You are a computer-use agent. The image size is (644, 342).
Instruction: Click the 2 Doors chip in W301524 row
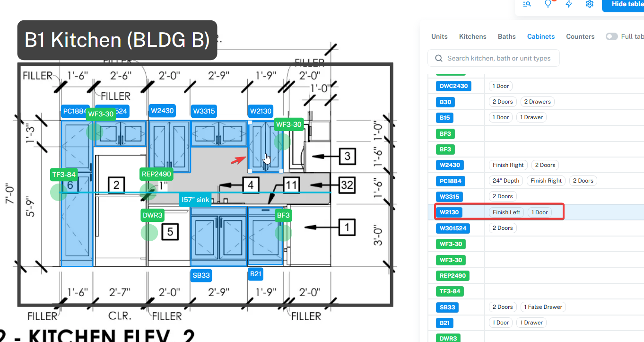tap(503, 228)
